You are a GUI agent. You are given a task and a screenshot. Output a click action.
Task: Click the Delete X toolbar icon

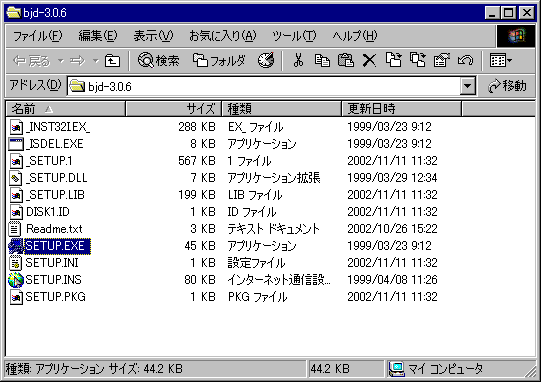click(x=369, y=60)
